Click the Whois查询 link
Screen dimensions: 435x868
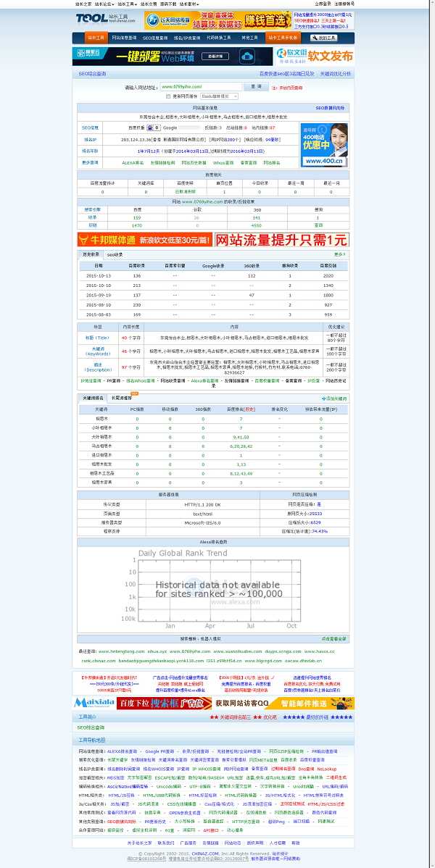tap(223, 162)
